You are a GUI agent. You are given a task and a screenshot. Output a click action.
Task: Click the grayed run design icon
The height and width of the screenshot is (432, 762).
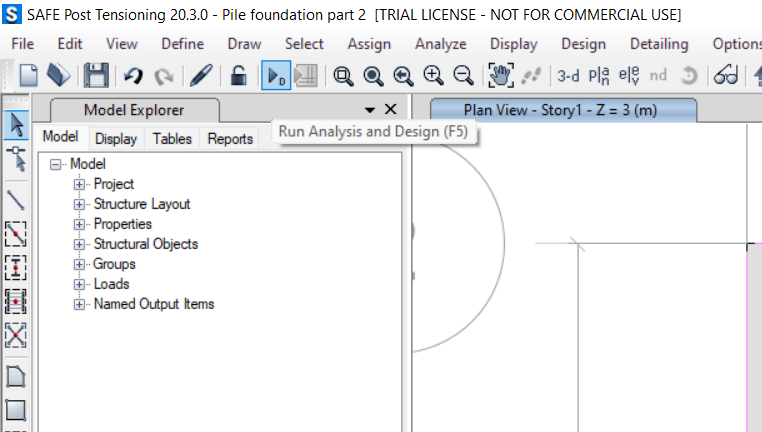pyautogui.click(x=306, y=76)
